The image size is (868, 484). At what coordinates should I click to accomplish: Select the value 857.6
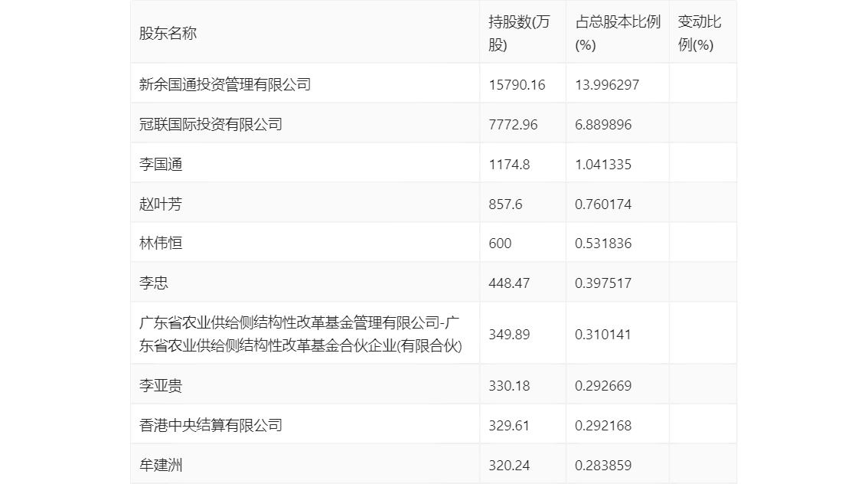click(505, 204)
